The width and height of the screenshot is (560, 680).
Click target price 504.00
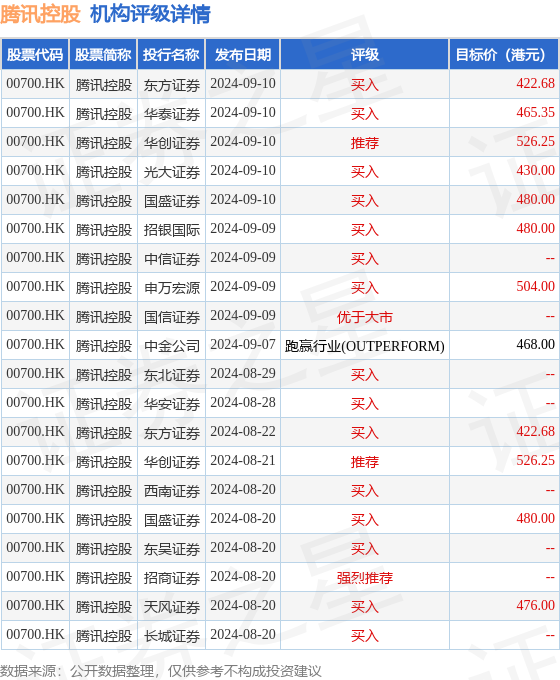(x=535, y=287)
